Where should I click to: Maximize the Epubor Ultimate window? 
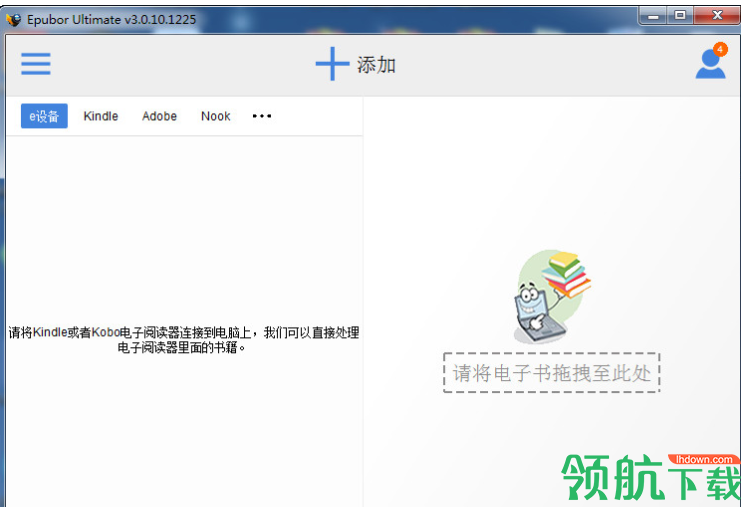pos(680,16)
